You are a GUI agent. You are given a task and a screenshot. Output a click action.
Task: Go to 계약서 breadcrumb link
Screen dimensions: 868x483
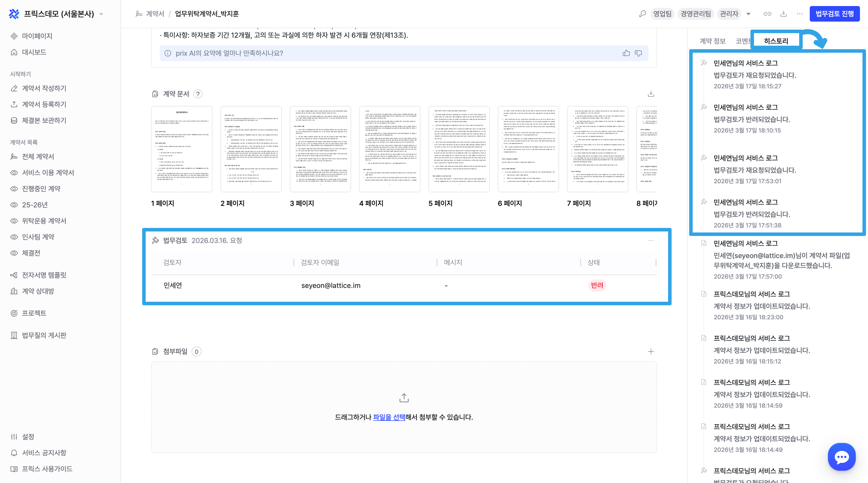pyautogui.click(x=155, y=14)
